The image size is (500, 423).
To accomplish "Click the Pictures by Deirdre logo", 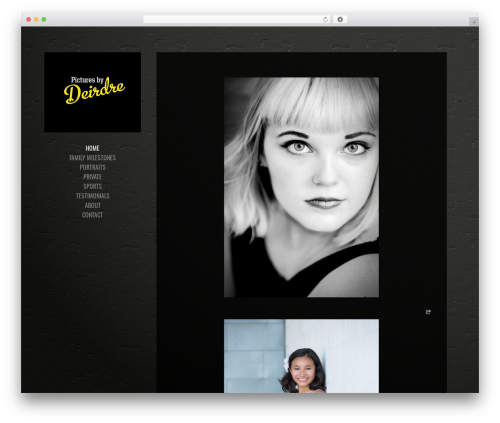I will pos(92,92).
